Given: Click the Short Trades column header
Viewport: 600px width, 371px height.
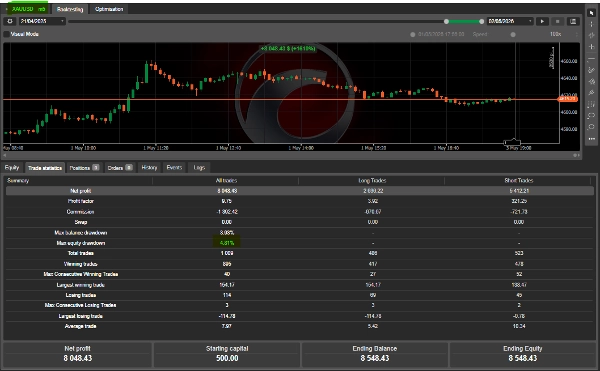Looking at the screenshot, I should 518,181.
